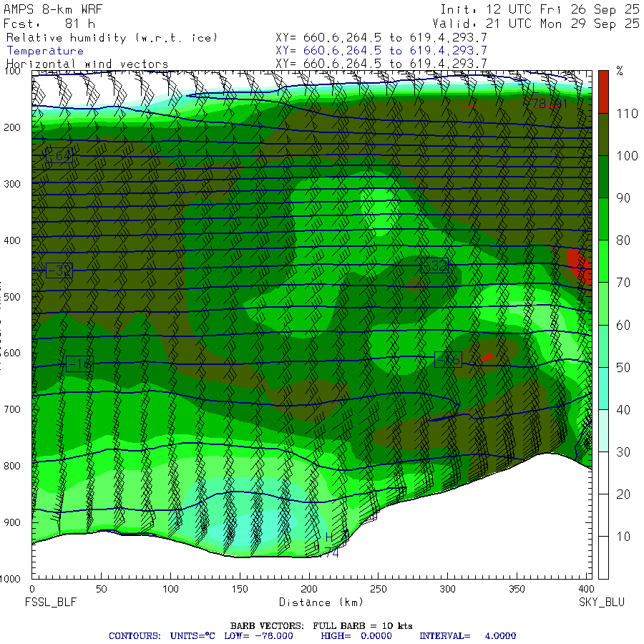
Task: Pick the aquamarine 50-60% color bar segment
Action: point(603,346)
